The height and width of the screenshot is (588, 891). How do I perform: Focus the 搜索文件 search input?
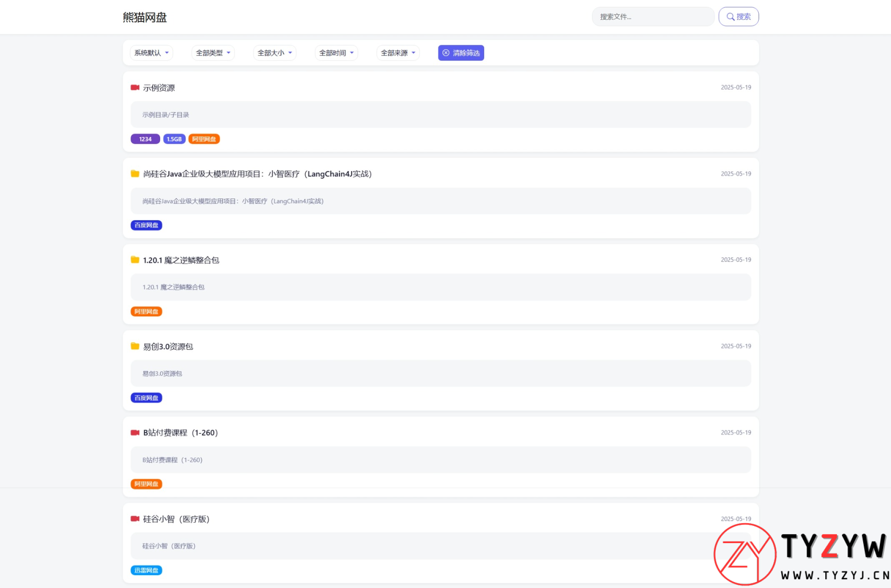653,17
